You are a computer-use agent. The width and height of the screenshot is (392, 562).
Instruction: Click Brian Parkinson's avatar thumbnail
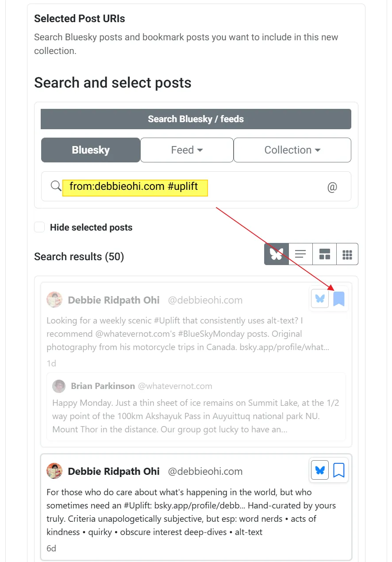pos(59,386)
